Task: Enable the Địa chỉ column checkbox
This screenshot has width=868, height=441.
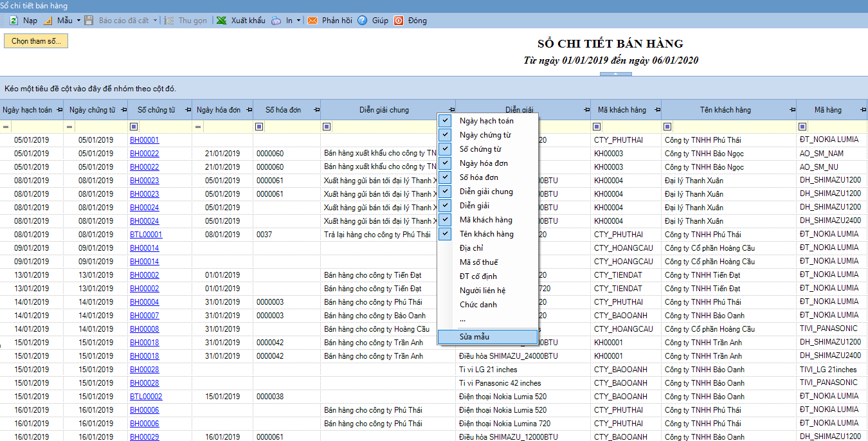Action: click(x=445, y=248)
